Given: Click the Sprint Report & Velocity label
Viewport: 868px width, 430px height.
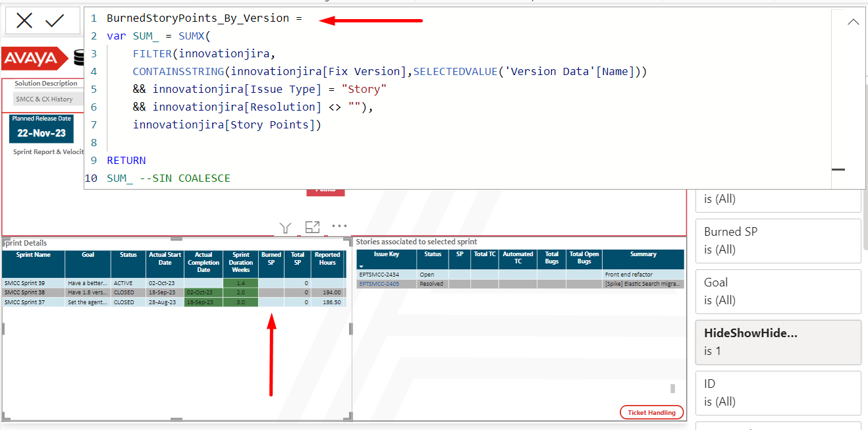Looking at the screenshot, I should tap(49, 152).
